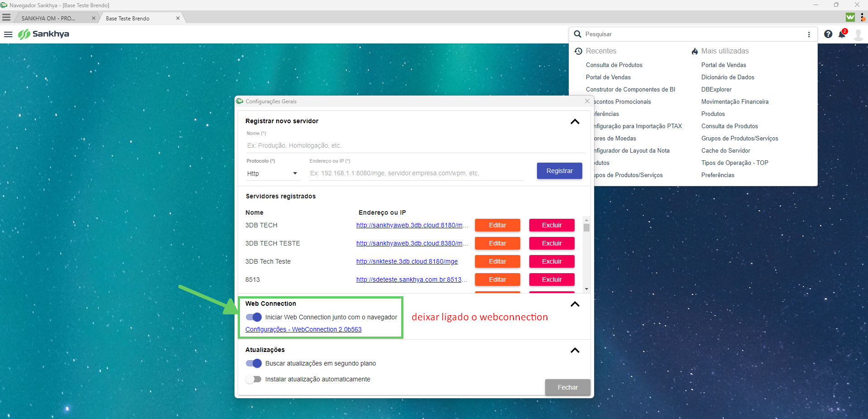The image size is (868, 419).
Task: Enable Instalar atualização automaticamente
Action: point(254,379)
